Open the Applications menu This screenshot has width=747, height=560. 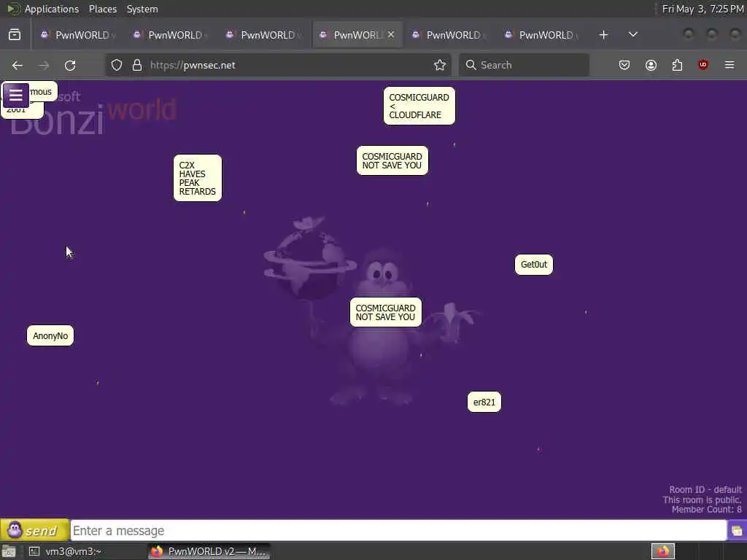52,9
